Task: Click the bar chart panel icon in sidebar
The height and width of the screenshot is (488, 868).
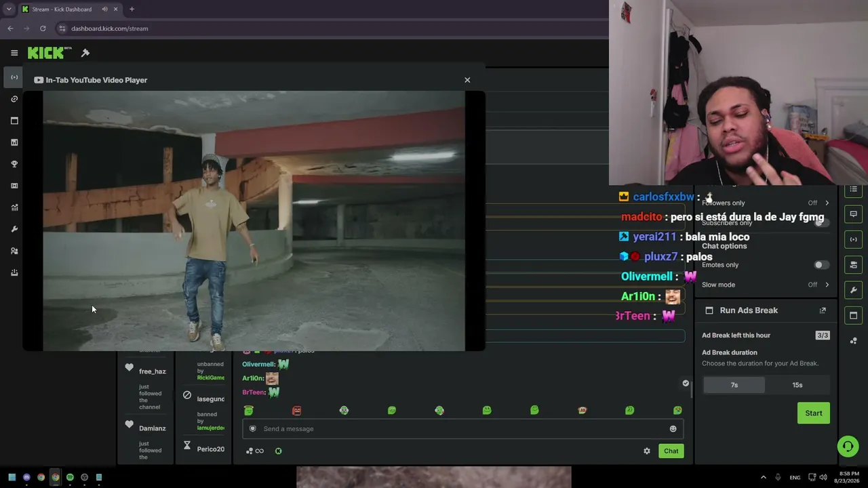Action: [x=14, y=142]
